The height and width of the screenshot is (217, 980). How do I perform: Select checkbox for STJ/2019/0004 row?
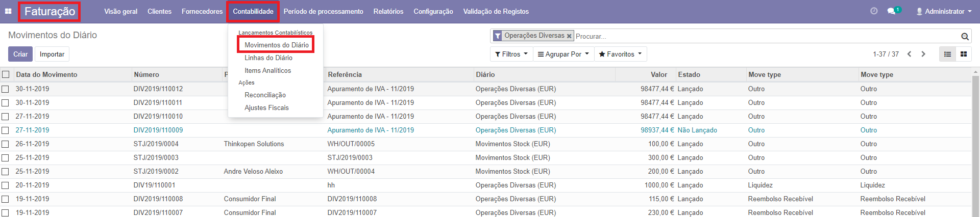coord(6,144)
